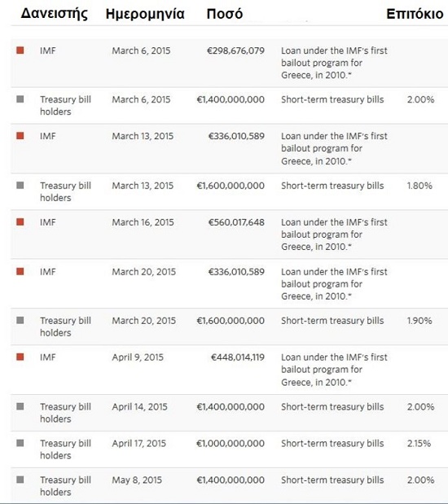The width and height of the screenshot is (448, 504).
Task: Click the Δανειστής column header
Action: pos(54,14)
